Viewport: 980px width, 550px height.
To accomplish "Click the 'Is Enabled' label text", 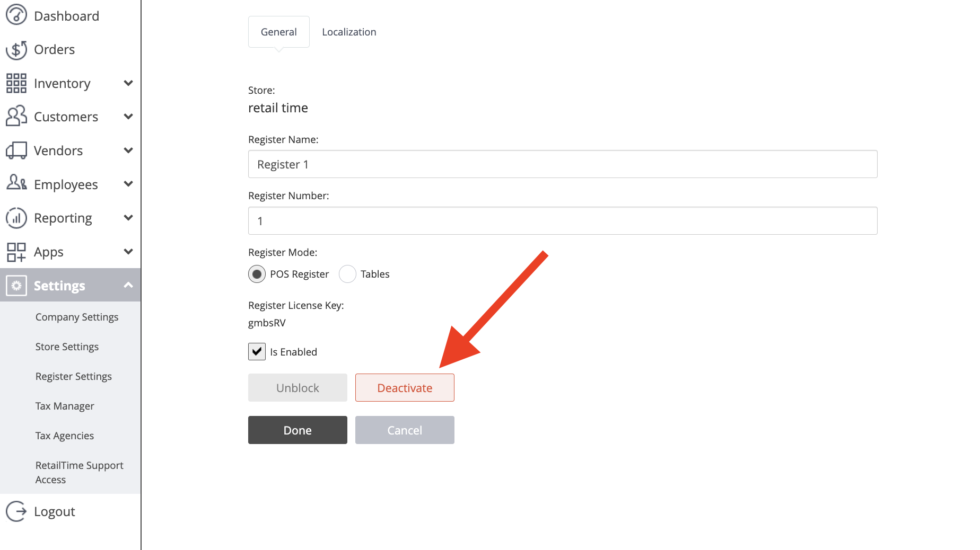I will [x=293, y=352].
